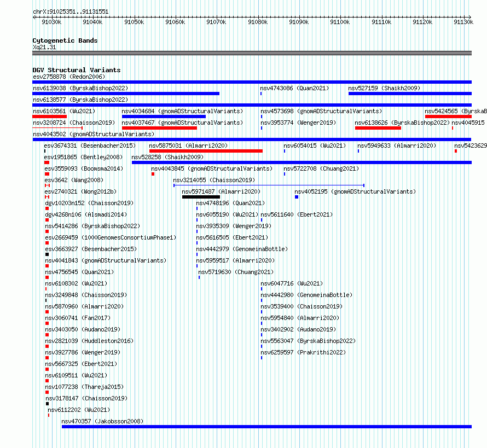Click the 91080k ruler position label
This screenshot has height=448, width=487.
tap(258, 22)
